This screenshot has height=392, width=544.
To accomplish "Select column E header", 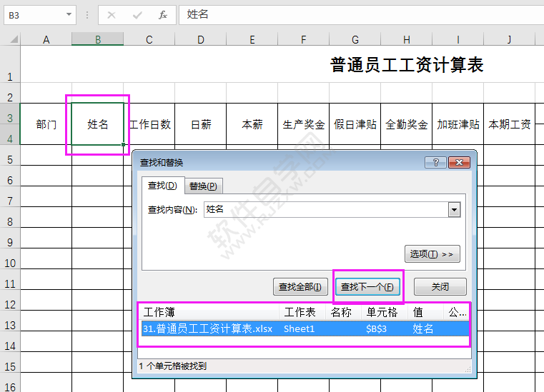I will 252,39.
